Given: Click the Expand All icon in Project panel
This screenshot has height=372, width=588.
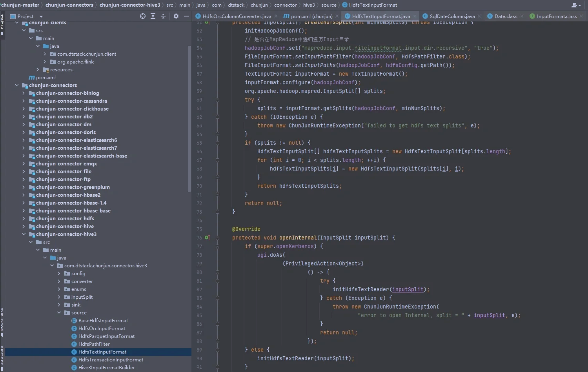Looking at the screenshot, I should (153, 16).
